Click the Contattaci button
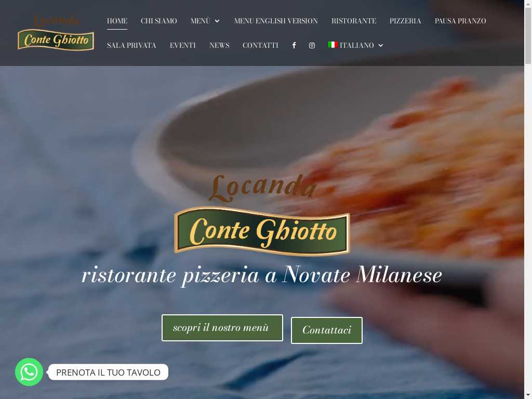Image resolution: width=532 pixels, height=399 pixels. pos(326,330)
